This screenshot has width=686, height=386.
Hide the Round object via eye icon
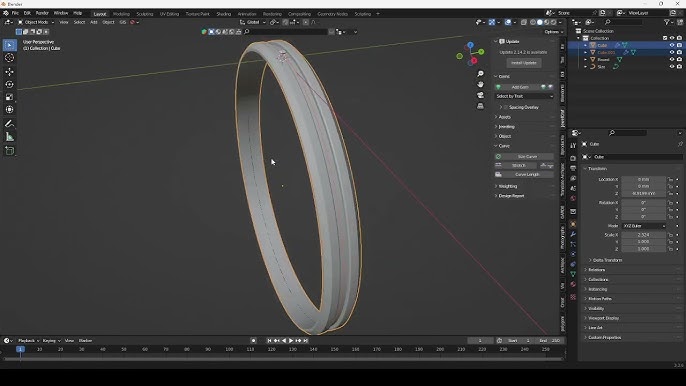672,60
